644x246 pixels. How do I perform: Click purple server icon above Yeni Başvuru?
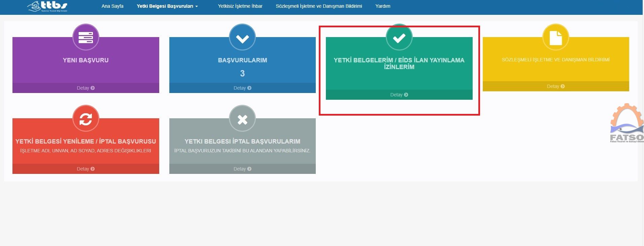[x=86, y=37]
